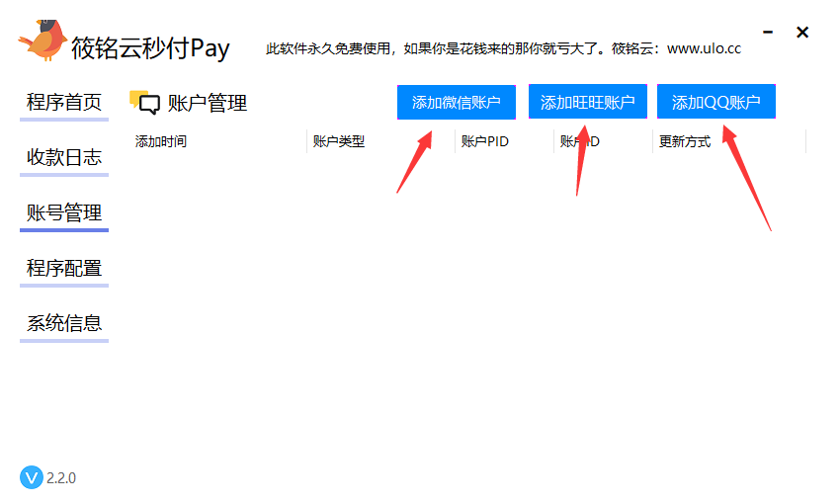Minimize the application window
The height and width of the screenshot is (504, 840).
[768, 33]
